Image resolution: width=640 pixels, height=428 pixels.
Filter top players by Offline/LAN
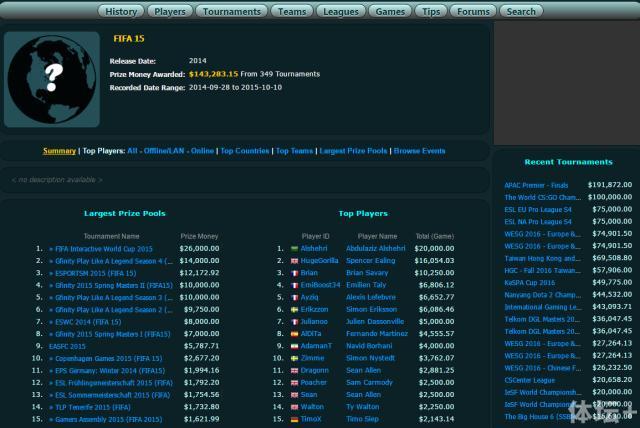pyautogui.click(x=164, y=151)
